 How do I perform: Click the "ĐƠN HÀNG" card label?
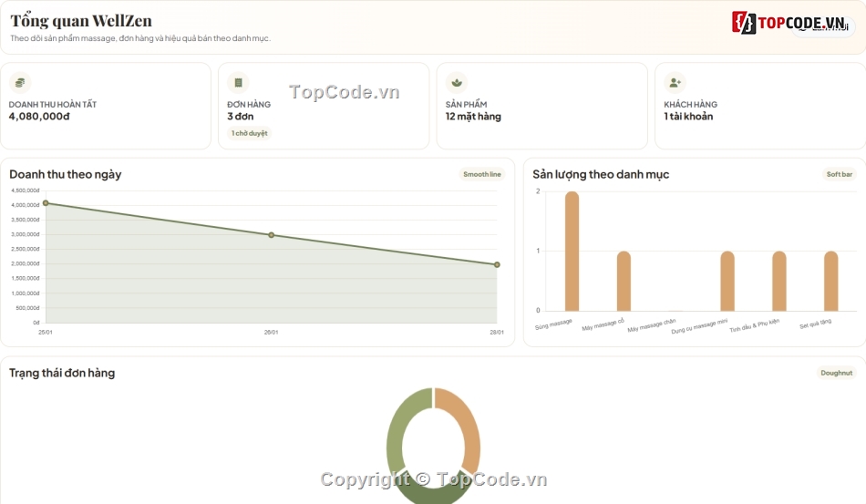pos(249,104)
